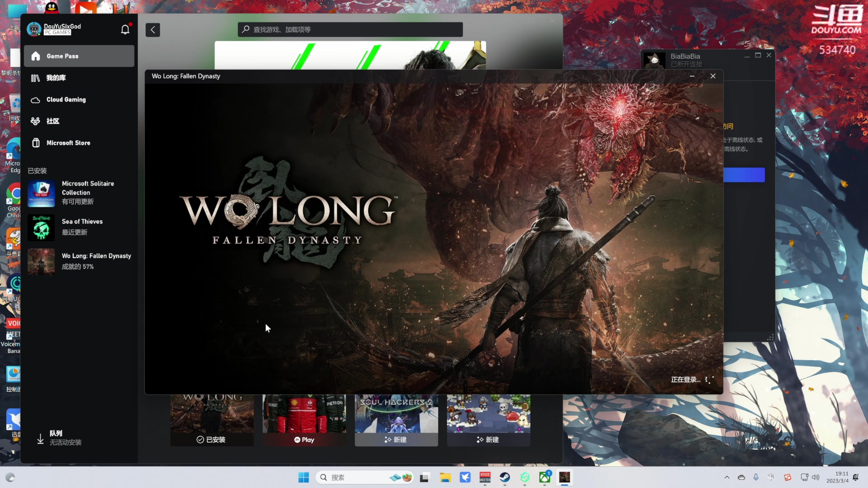
Task: Show hidden system tray icons
Action: click(x=726, y=477)
